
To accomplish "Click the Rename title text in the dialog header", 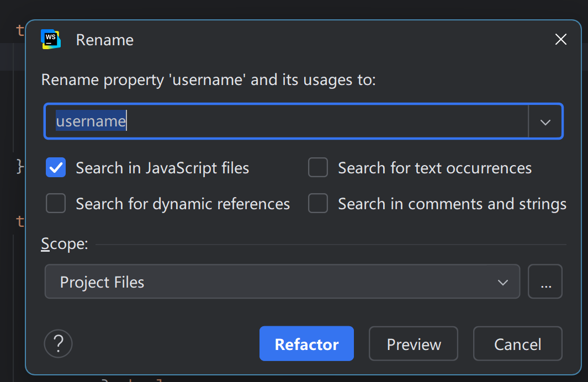I will 104,40.
